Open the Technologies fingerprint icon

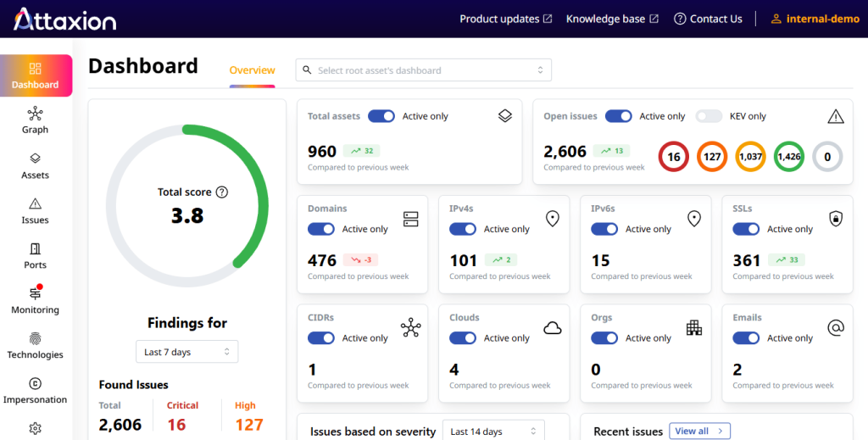(35, 338)
